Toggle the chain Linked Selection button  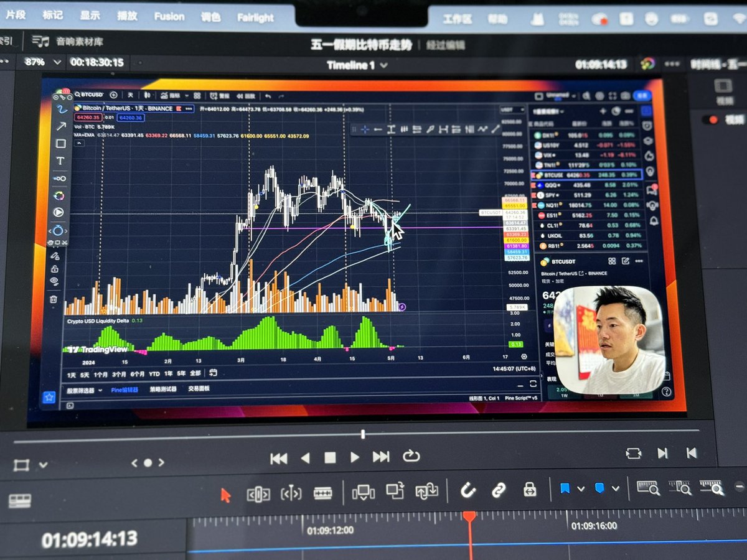[498, 490]
